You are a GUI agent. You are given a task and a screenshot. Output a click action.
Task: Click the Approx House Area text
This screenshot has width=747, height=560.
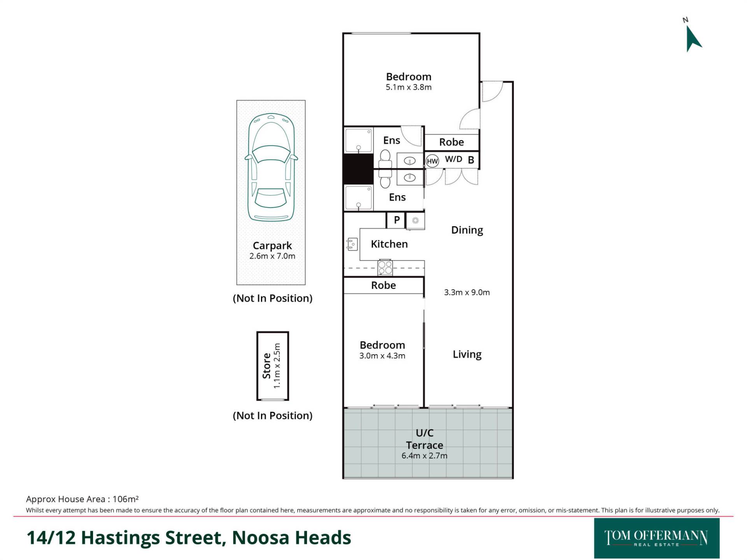click(82, 499)
